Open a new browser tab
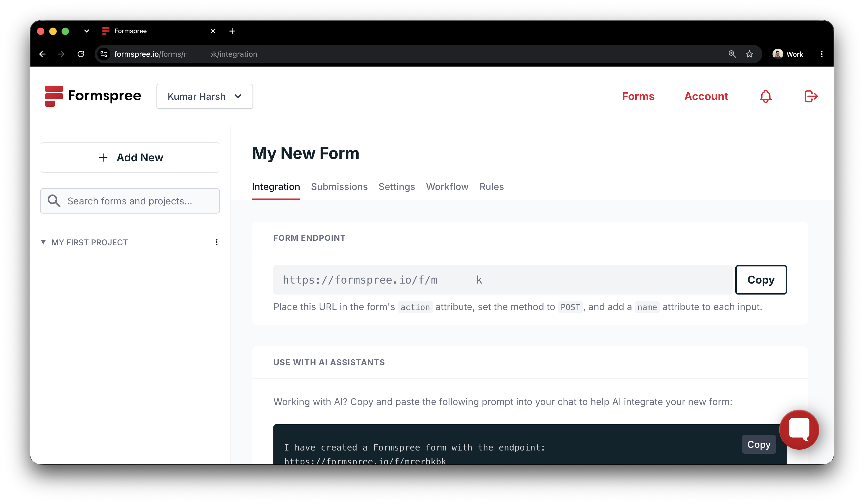 (232, 31)
